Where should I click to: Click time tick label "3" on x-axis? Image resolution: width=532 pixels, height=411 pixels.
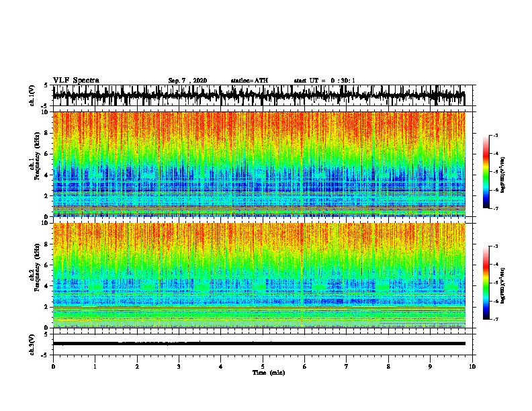point(179,367)
